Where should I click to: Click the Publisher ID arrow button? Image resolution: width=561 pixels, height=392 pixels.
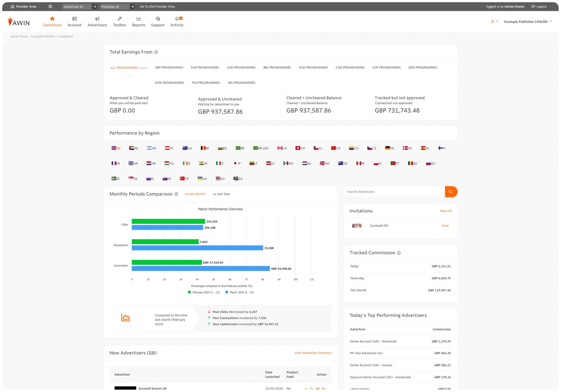pos(132,7)
